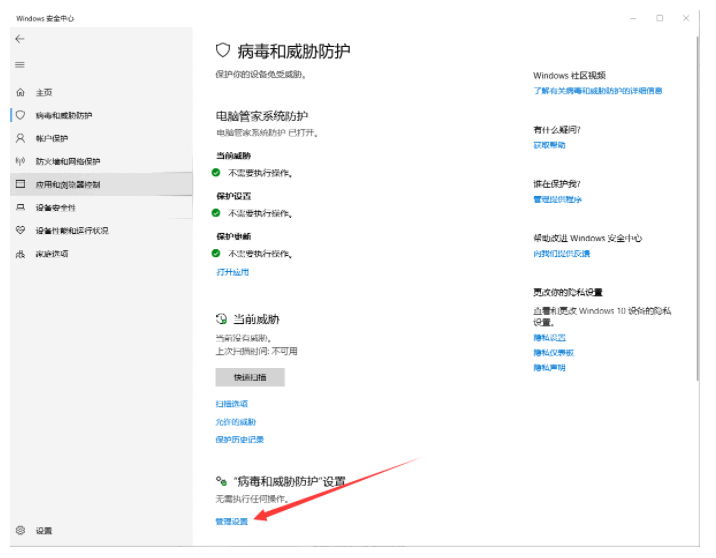Viewport: 716px width, 558px height.
Task: Click the 当前威胁 scan history icon
Action: (221, 319)
